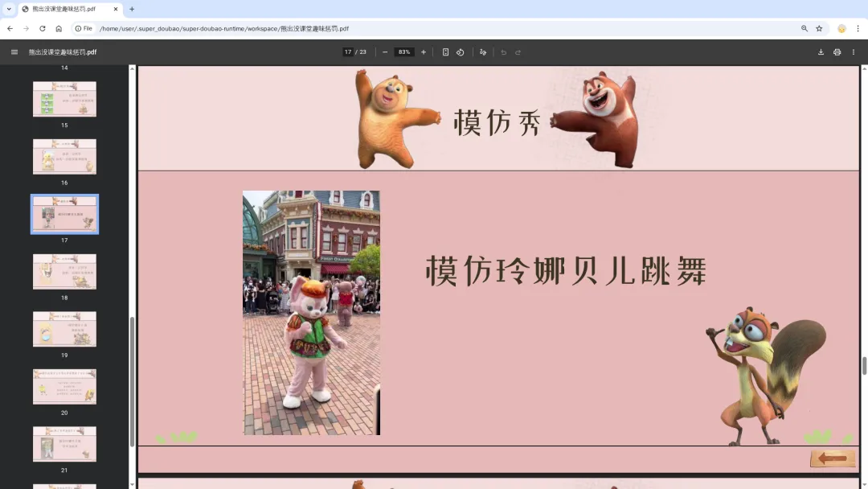Click the fit to page icon
The image size is (868, 489).
point(445,52)
